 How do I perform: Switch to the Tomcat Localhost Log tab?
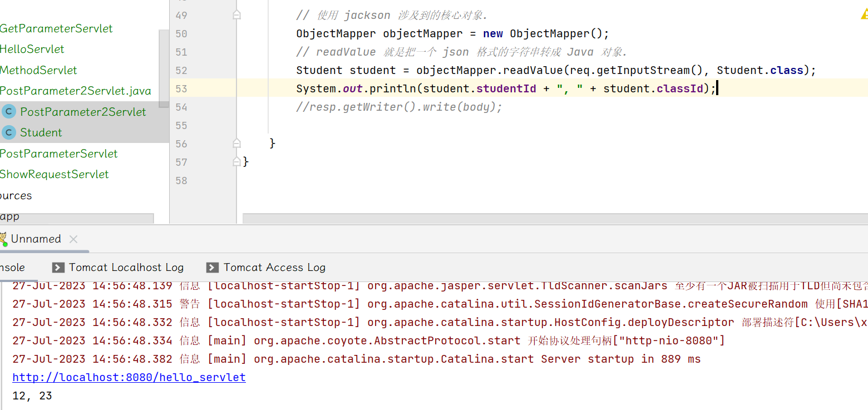[x=118, y=268]
